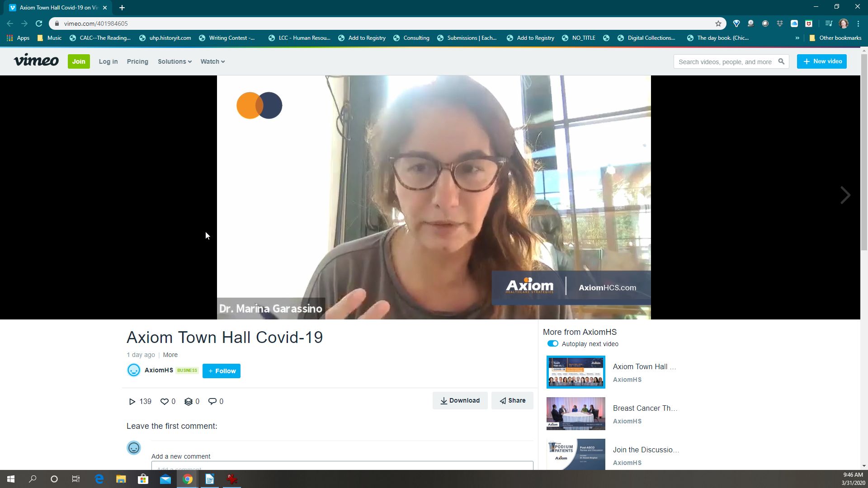Reload the page

click(x=39, y=23)
